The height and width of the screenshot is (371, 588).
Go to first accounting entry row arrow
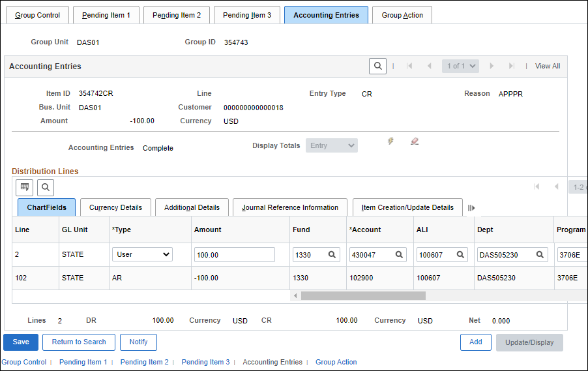[409, 66]
